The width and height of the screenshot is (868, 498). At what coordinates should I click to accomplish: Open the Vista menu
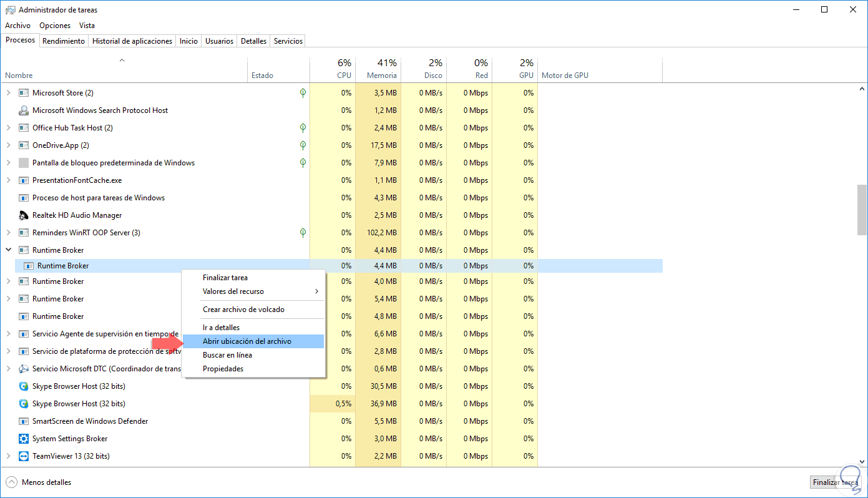87,26
